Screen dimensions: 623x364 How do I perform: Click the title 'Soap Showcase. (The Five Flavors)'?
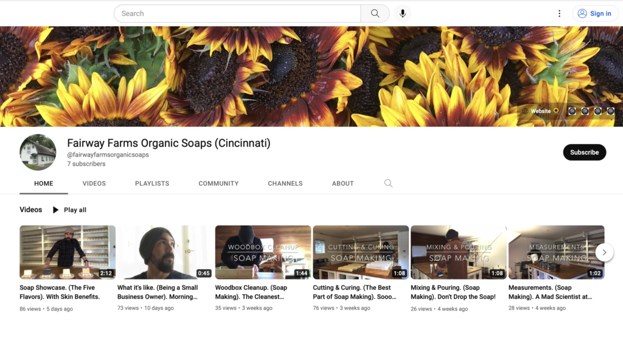60,292
